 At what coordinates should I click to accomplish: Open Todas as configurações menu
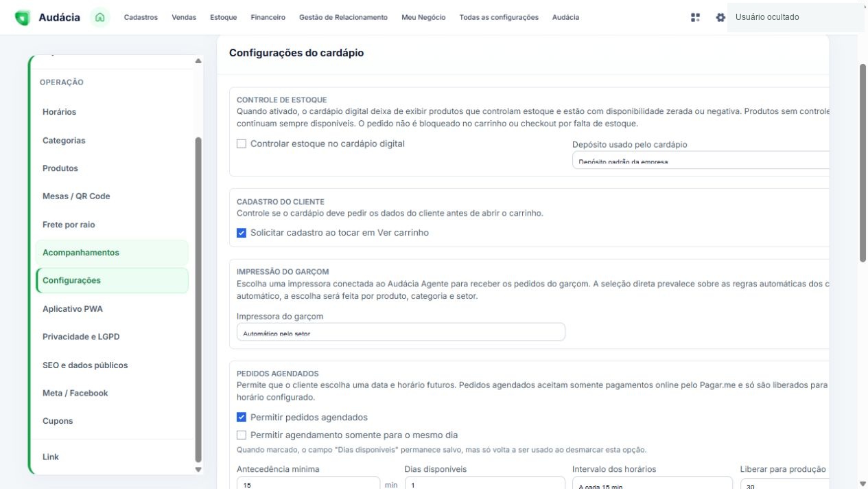point(499,17)
